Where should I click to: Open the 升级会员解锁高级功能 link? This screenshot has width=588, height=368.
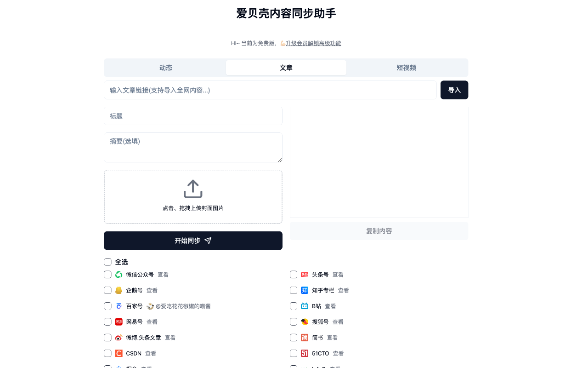click(313, 43)
